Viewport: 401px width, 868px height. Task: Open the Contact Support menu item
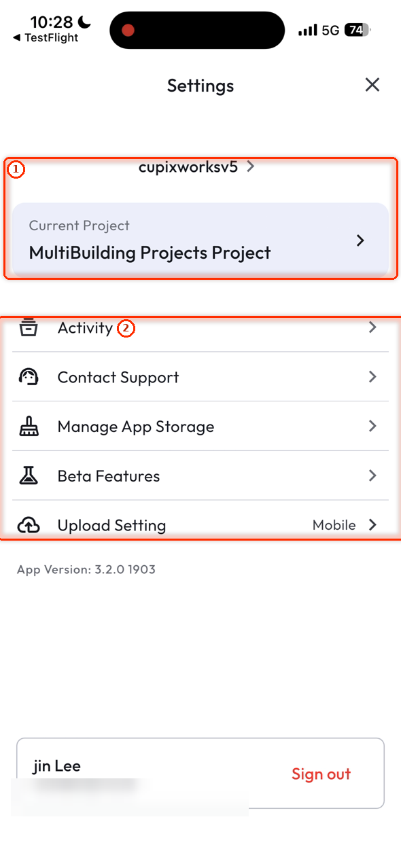click(201, 377)
